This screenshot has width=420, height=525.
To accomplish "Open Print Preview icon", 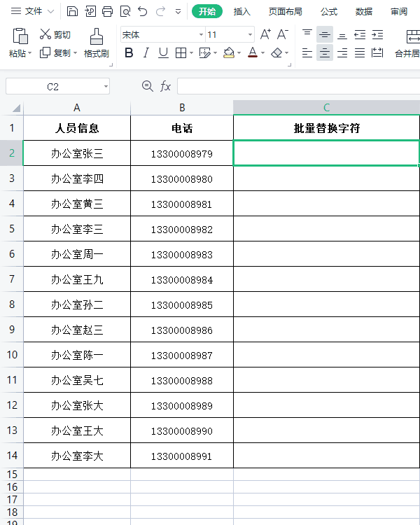I will click(125, 11).
